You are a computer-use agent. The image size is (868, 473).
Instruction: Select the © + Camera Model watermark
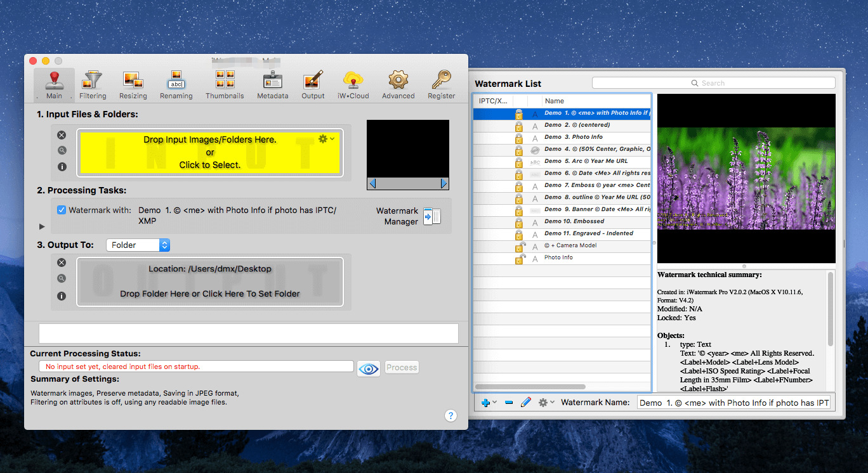point(562,246)
